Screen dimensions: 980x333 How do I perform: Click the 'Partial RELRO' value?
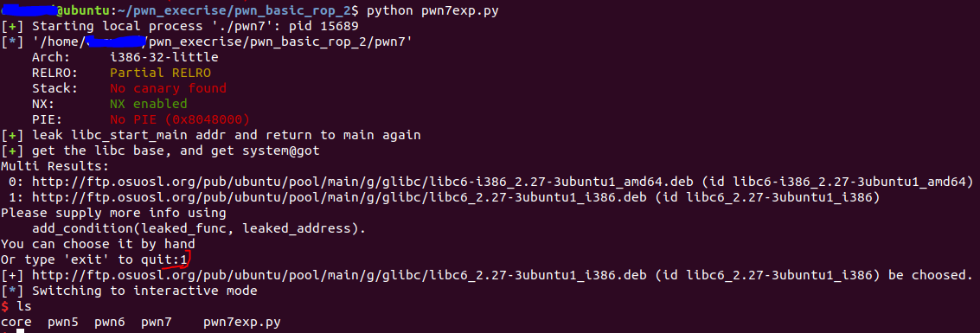pos(161,73)
